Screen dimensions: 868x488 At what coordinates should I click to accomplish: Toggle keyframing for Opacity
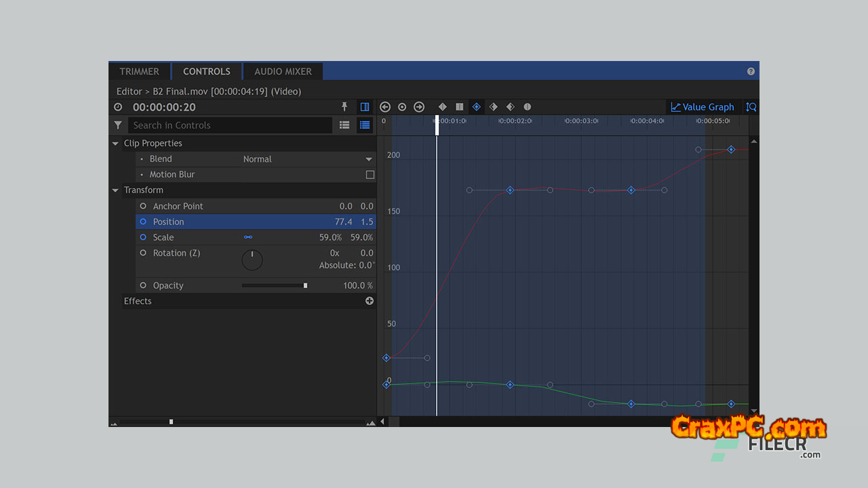tap(143, 285)
